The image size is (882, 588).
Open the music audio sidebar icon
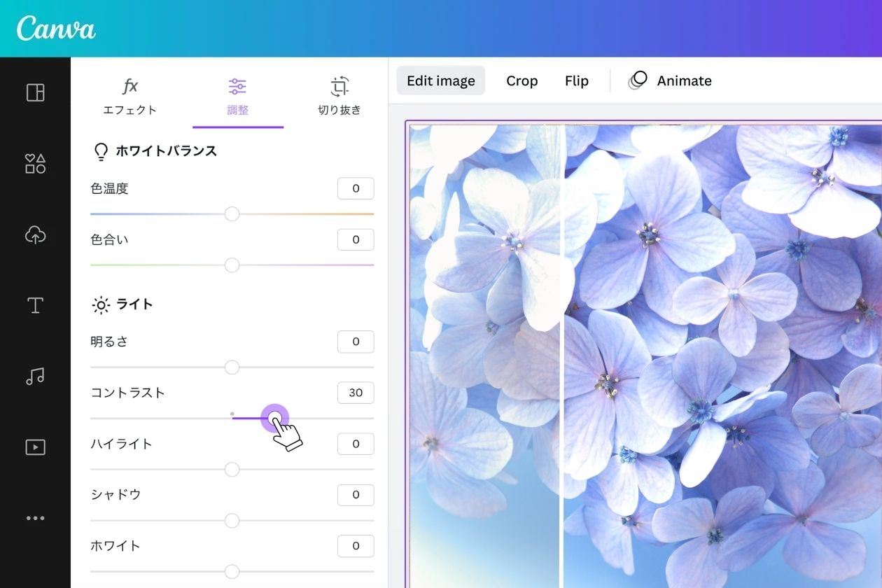tap(35, 377)
